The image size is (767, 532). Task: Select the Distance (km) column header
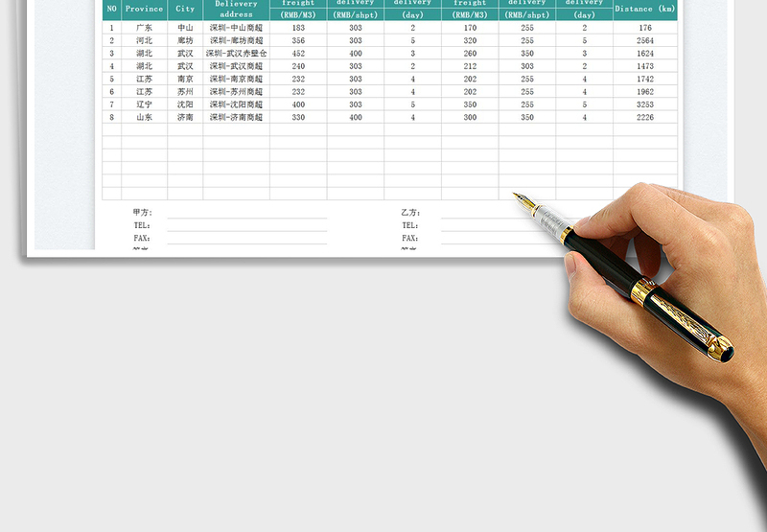click(x=644, y=9)
